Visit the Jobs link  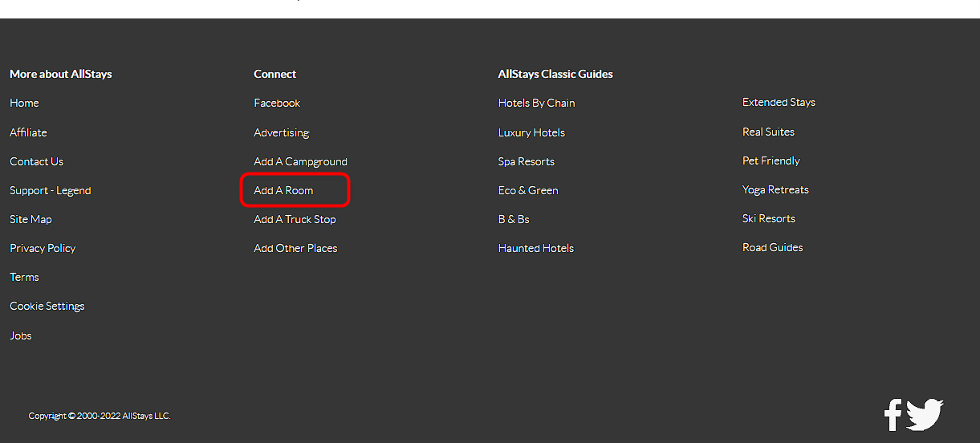pos(21,335)
